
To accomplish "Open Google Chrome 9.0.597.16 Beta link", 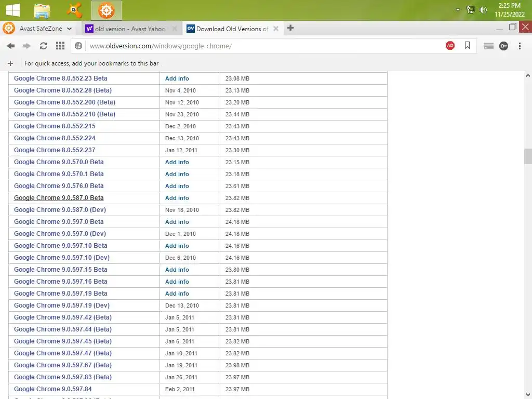I will click(x=60, y=282).
